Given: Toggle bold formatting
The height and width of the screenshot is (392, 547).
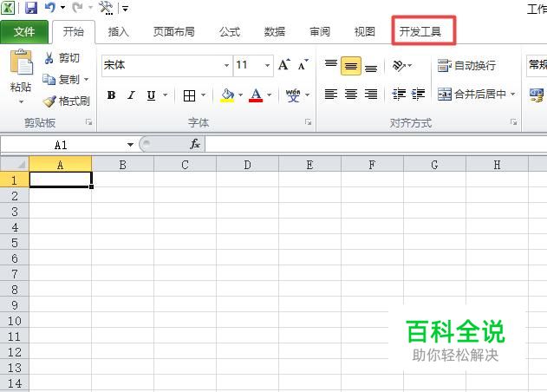Looking at the screenshot, I should tap(111, 95).
